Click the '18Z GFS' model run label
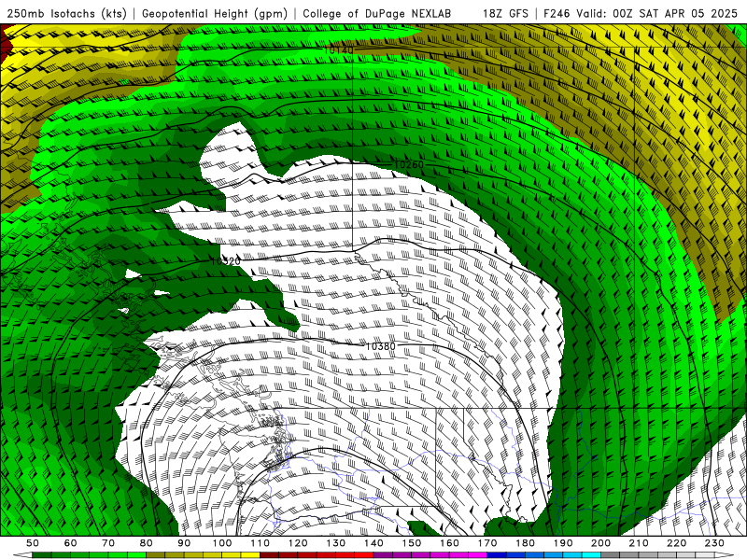The width and height of the screenshot is (747, 560). pyautogui.click(x=505, y=13)
